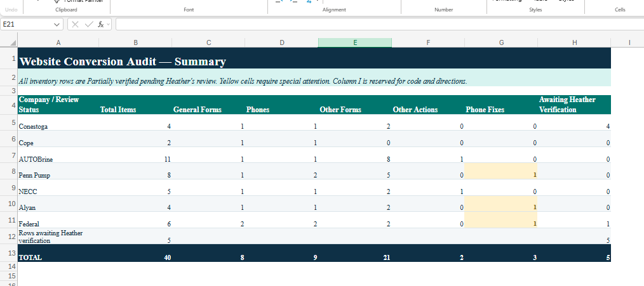Screen dimensions: 644x286
Task: Select the 'AUTOBrine' cell
Action: 58,155
